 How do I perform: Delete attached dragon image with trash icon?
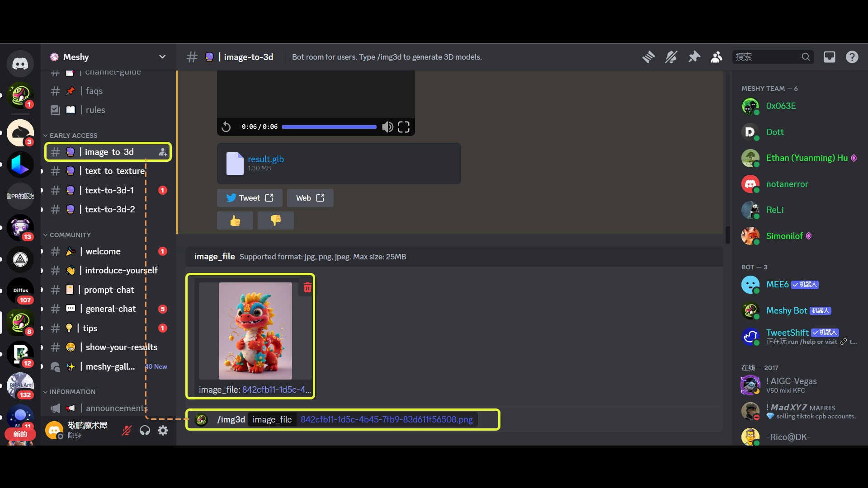point(307,288)
